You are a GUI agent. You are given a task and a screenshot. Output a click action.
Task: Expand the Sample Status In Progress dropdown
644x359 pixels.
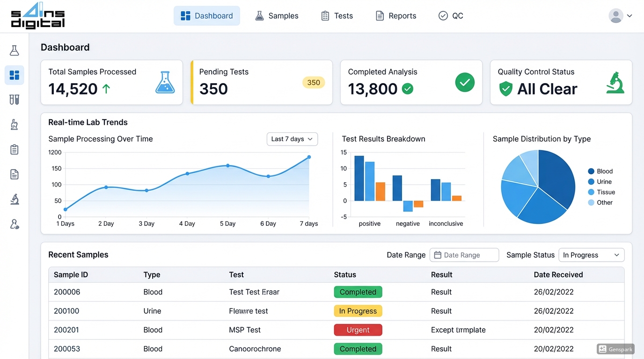(591, 255)
